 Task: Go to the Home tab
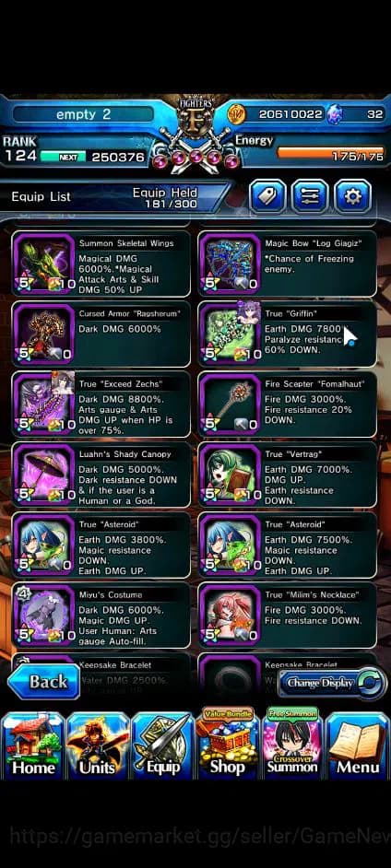point(33,745)
